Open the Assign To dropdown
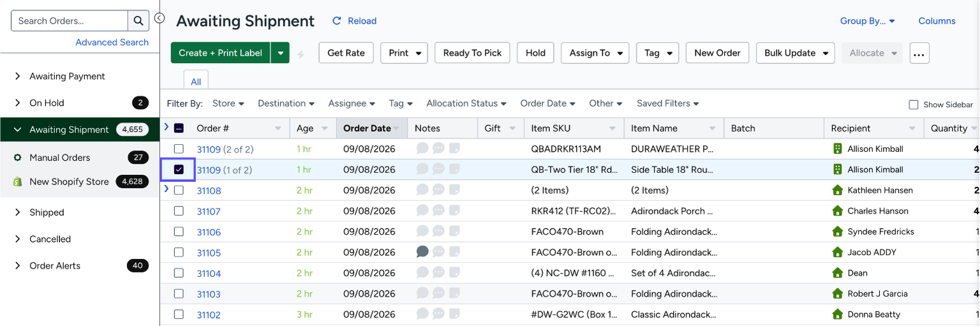The height and width of the screenshot is (326, 980). 595,53
